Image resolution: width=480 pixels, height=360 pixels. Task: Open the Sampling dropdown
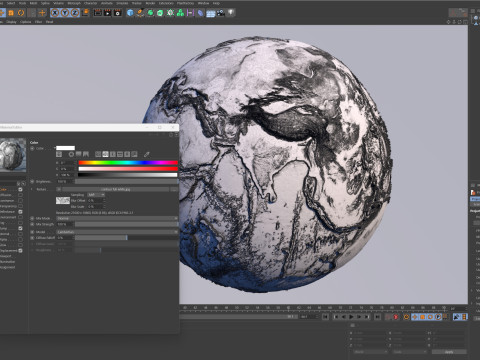[x=96, y=195]
